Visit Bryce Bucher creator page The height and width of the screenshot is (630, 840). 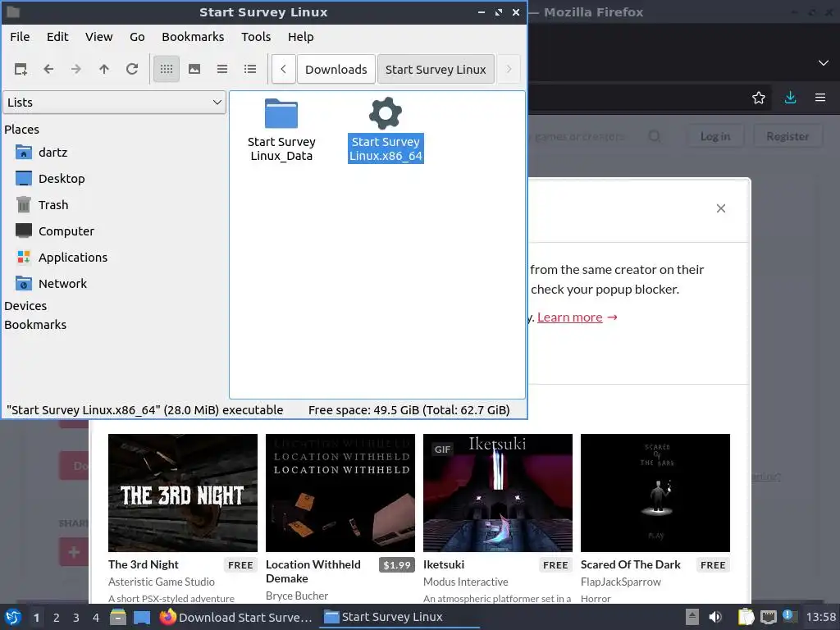297,596
